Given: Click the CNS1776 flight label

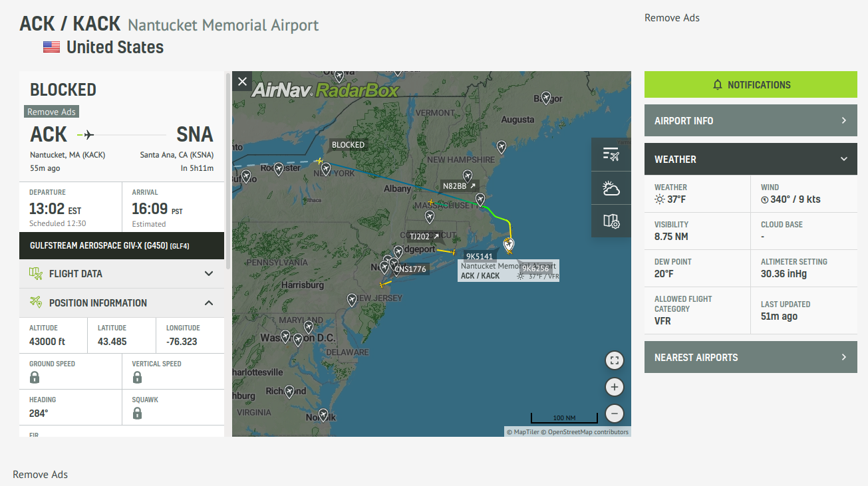Looking at the screenshot, I should point(410,269).
